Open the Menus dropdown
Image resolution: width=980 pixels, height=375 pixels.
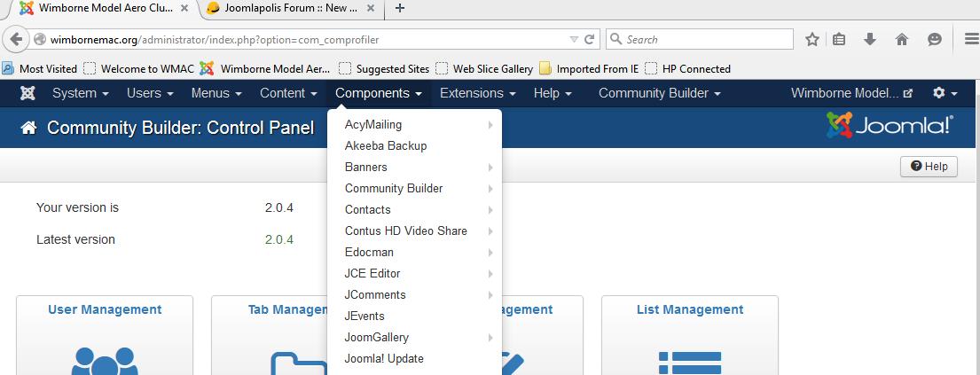click(x=216, y=93)
